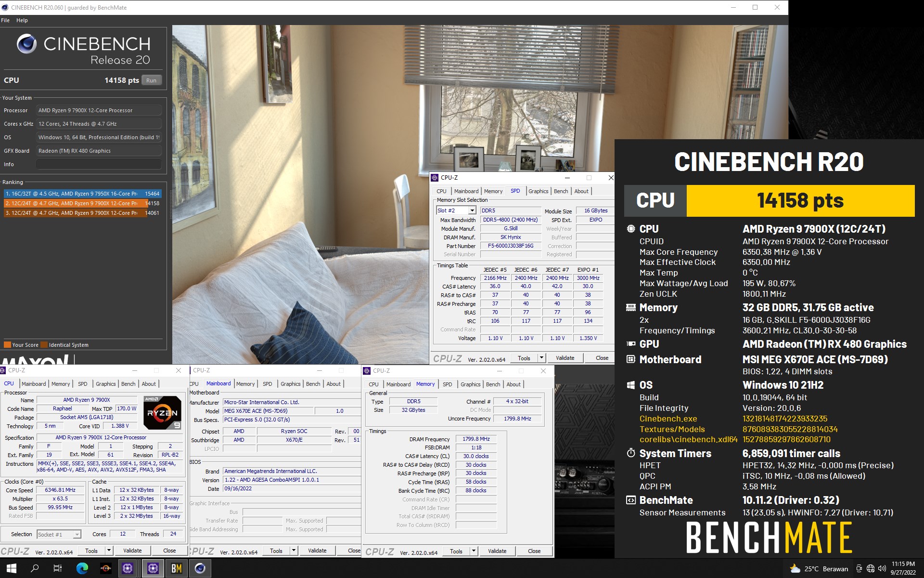The image size is (924, 578).
Task: Click BIOS Date field 09/16/2022
Action: [292, 488]
